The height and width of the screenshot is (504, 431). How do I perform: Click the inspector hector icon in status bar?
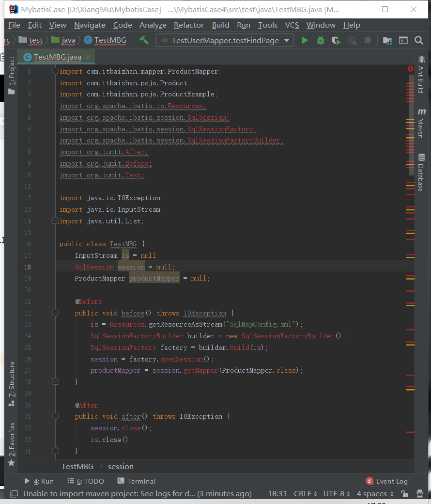pyautogui.click(x=420, y=493)
